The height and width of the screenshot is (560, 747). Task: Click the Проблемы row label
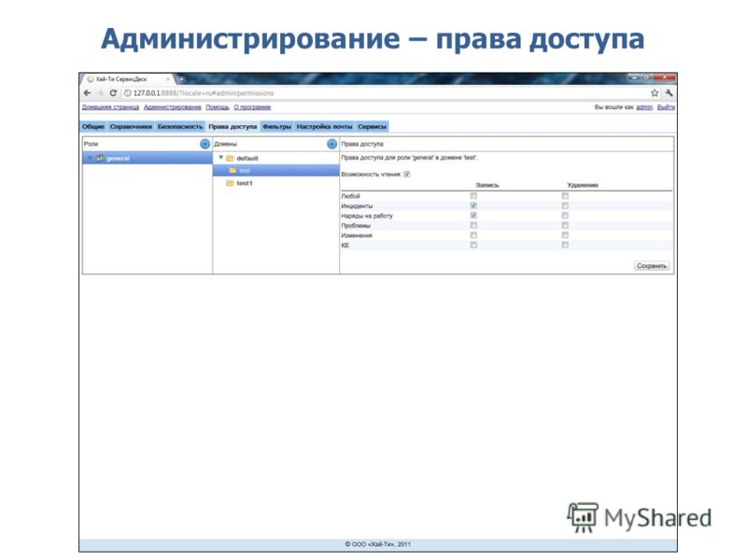[356, 226]
